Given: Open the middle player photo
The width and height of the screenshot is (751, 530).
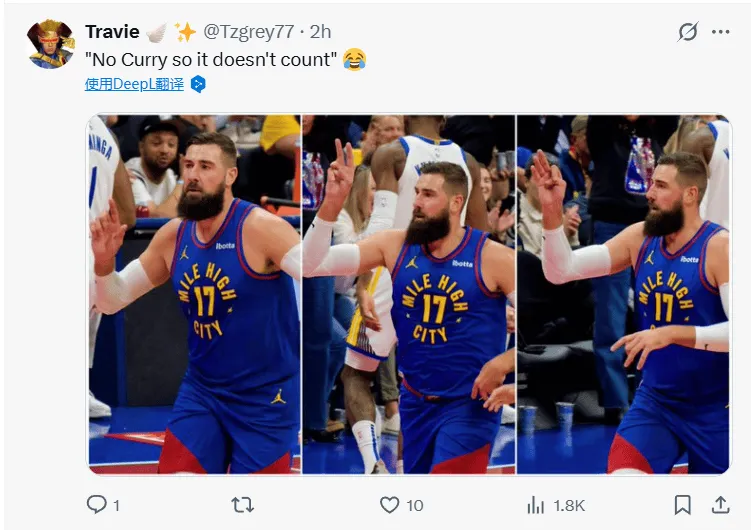Looking at the screenshot, I should point(408,294).
